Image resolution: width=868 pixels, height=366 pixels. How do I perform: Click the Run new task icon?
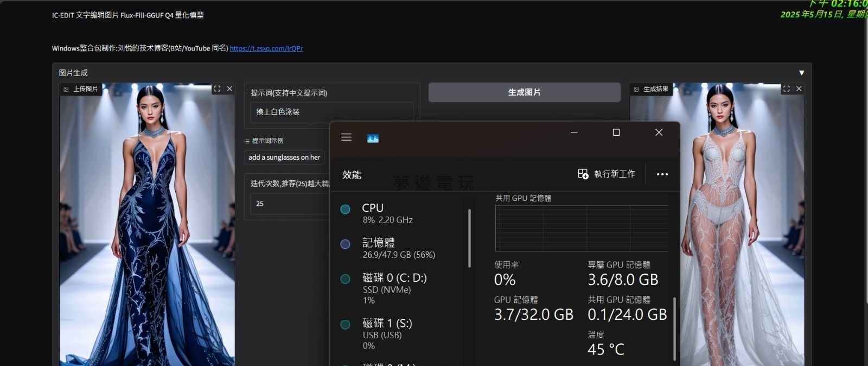click(x=583, y=174)
